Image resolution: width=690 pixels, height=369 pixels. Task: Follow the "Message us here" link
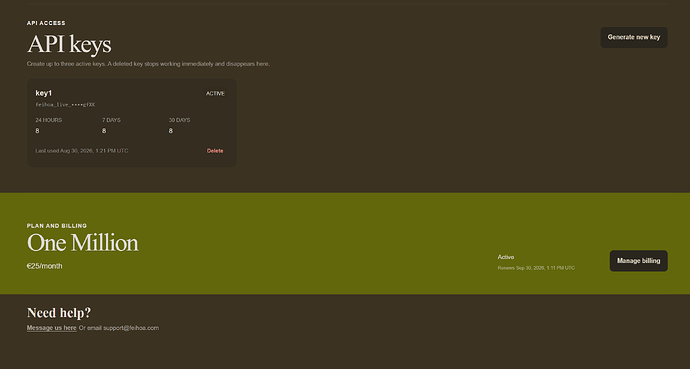coord(51,328)
